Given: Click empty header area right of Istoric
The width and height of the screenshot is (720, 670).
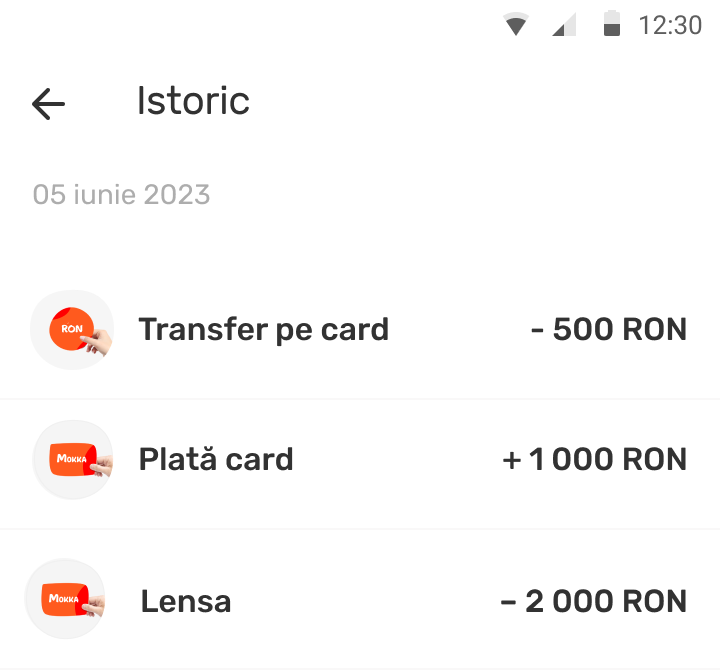Looking at the screenshot, I should point(480,102).
